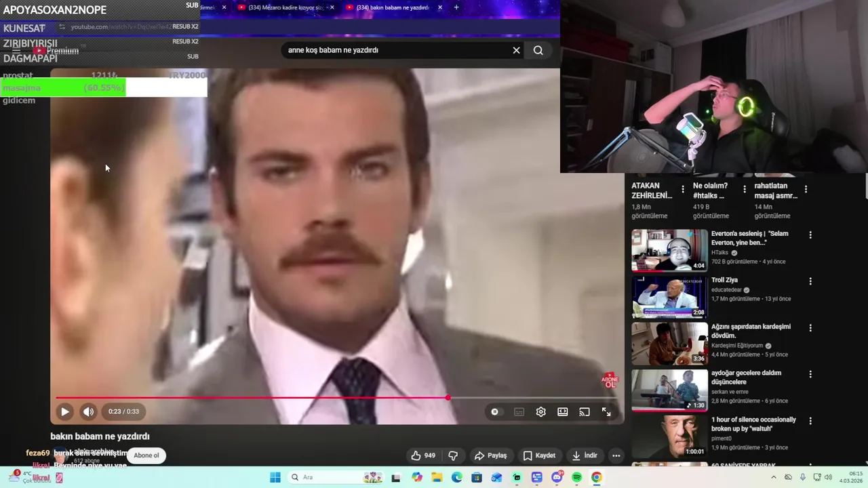
Task: Open the Ağzını şapırdatan kardeşimi dövdüm thumbnail
Action: tap(669, 343)
